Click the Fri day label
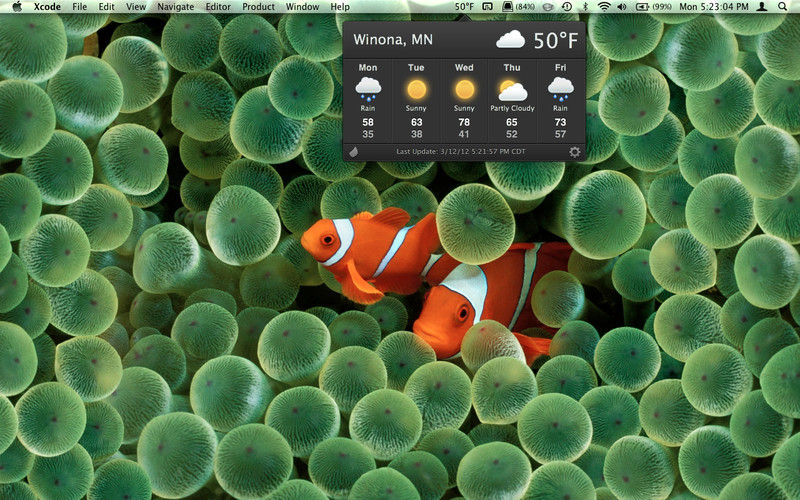The width and height of the screenshot is (800, 500). 560,67
